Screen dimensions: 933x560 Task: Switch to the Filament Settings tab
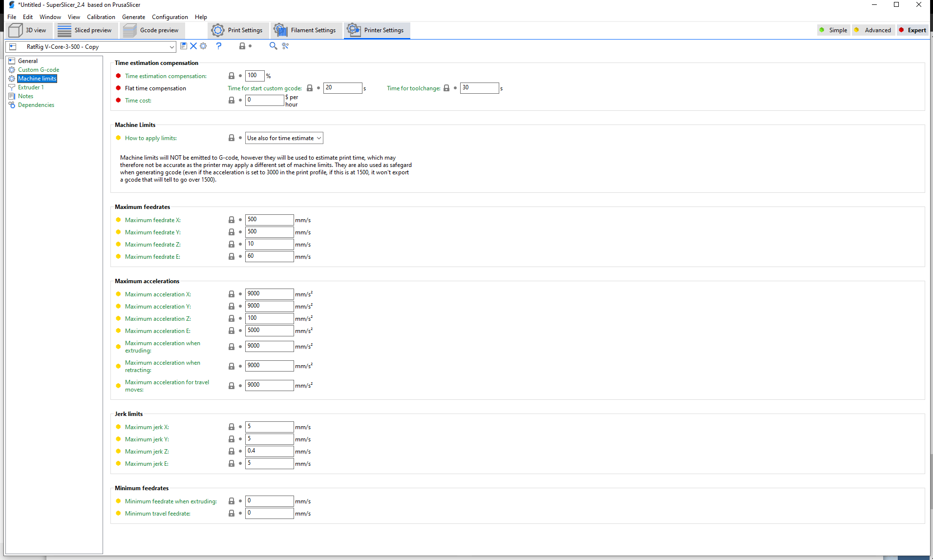click(306, 30)
